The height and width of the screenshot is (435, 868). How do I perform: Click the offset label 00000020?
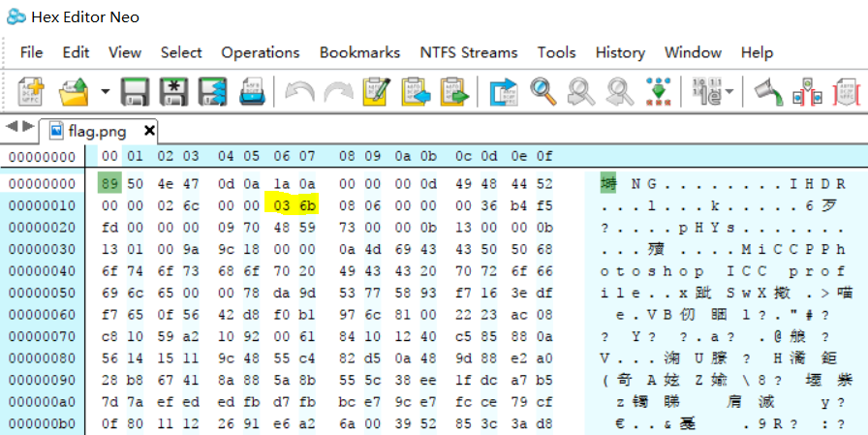pos(43,228)
